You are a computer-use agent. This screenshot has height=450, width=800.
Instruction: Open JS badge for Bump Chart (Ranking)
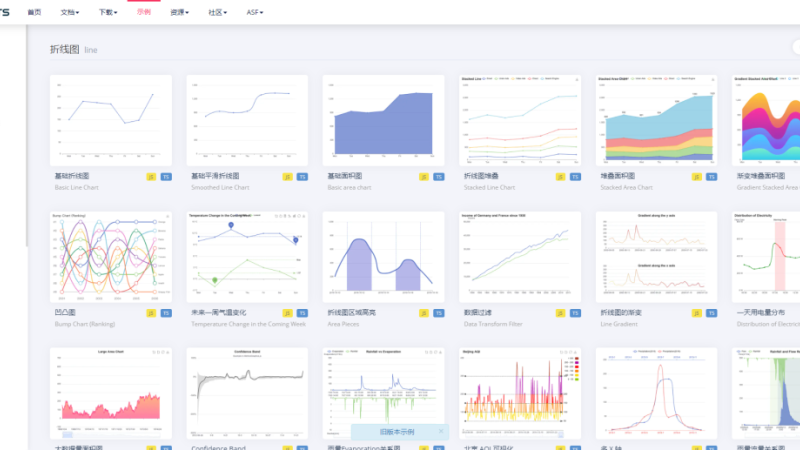point(151,313)
